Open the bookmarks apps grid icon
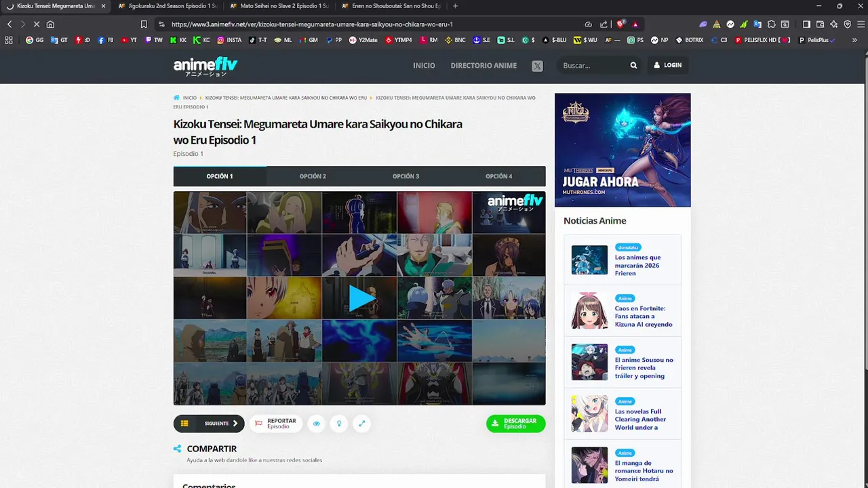The height and width of the screenshot is (488, 868). (x=9, y=40)
